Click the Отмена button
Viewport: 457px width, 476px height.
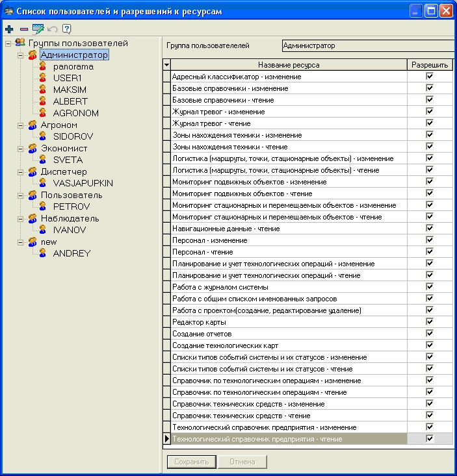pos(242,462)
